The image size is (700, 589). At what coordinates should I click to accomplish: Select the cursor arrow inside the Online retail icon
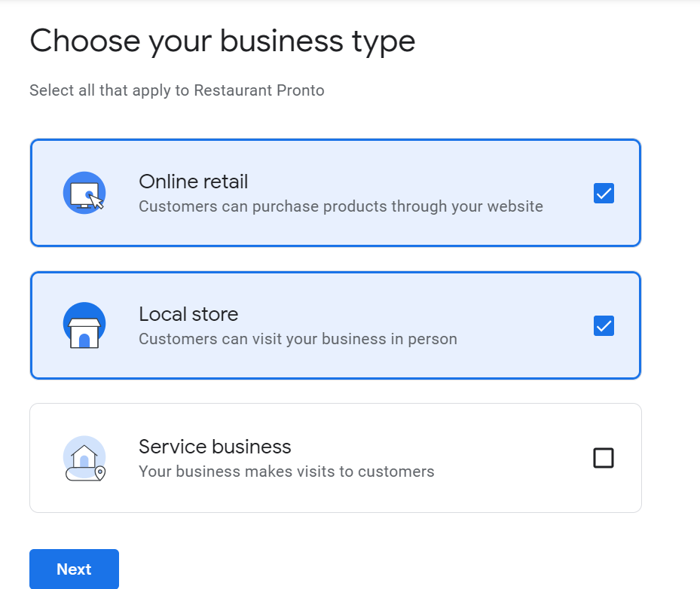95,201
